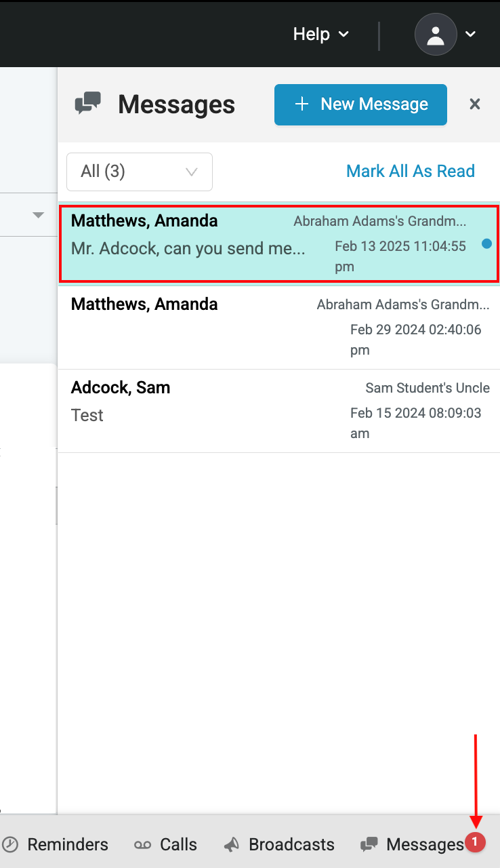Expand the Help menu chevron
The width and height of the screenshot is (500, 868).
coord(343,34)
